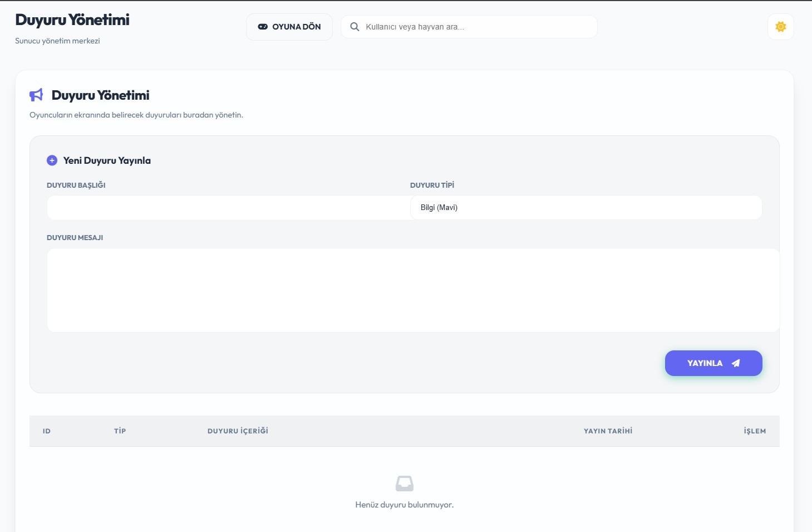Click inside the Duyuru Mesajı text area
This screenshot has width=812, height=532.
tap(412, 290)
